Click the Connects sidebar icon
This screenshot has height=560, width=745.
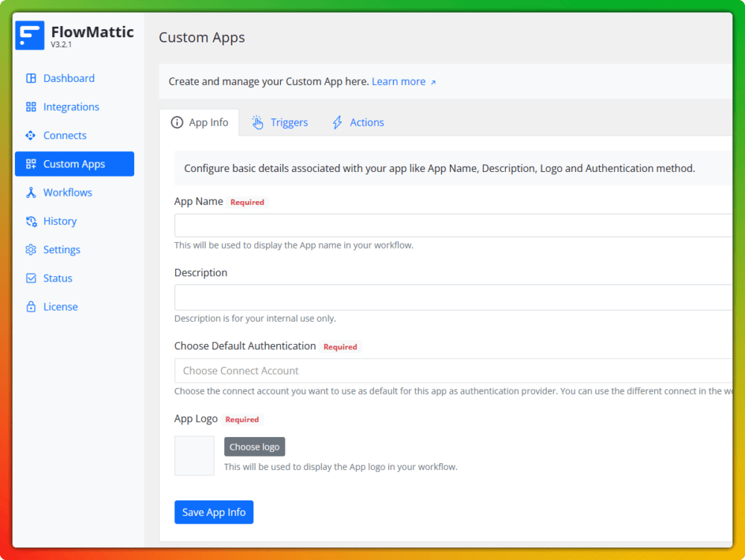point(31,136)
